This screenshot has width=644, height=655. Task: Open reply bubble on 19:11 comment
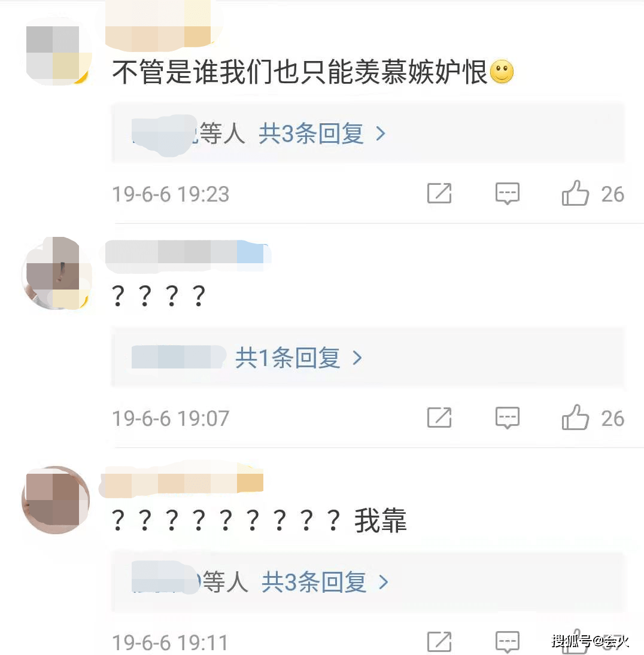[508, 642]
